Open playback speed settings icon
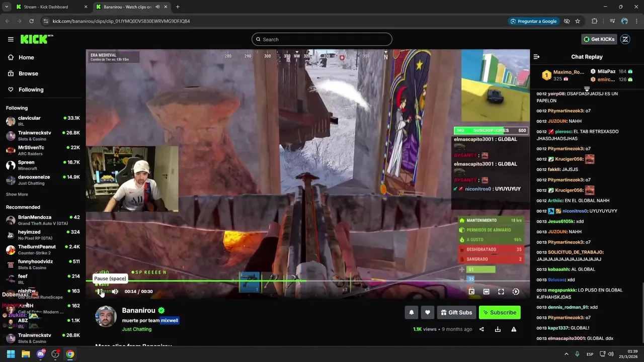The image size is (644, 362). [516, 292]
